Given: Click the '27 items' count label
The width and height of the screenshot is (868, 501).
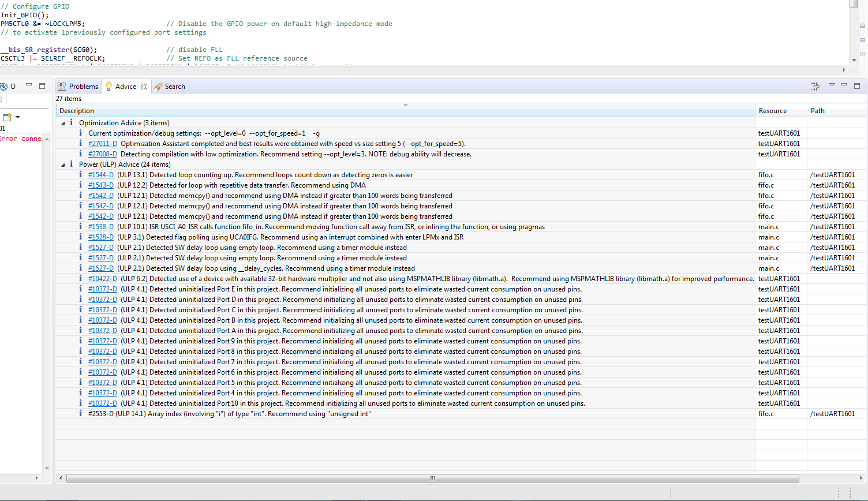Looking at the screenshot, I should click(69, 99).
